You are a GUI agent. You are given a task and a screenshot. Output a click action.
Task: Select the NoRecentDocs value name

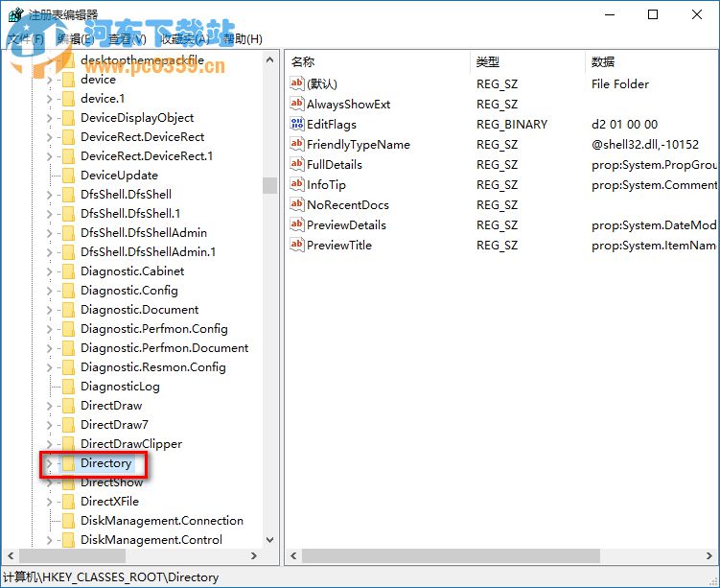pyautogui.click(x=348, y=205)
